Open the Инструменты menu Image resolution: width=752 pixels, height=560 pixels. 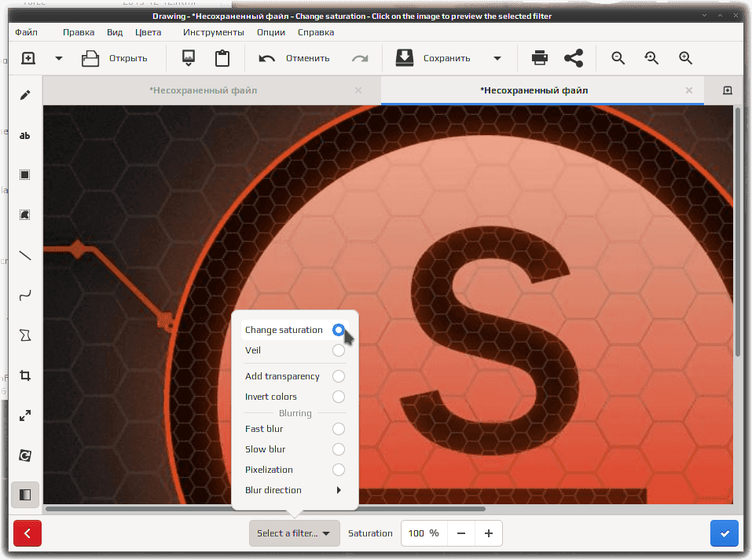(214, 32)
